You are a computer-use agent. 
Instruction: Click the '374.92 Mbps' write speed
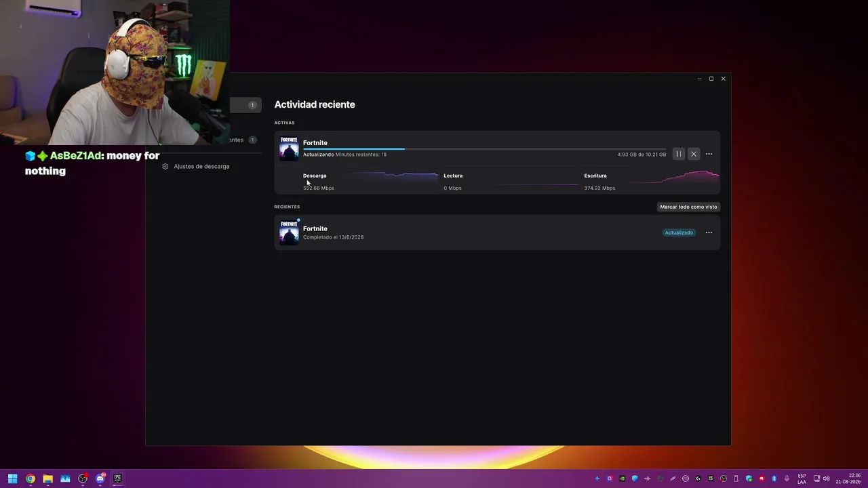point(599,188)
